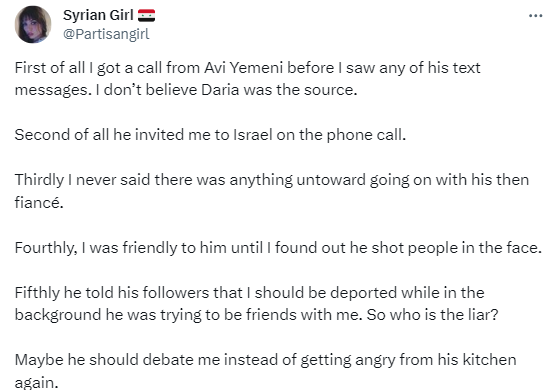Screen dimensions: 545x390
Task: Click the Syrian flag emoji beside the name
Action: [146, 16]
